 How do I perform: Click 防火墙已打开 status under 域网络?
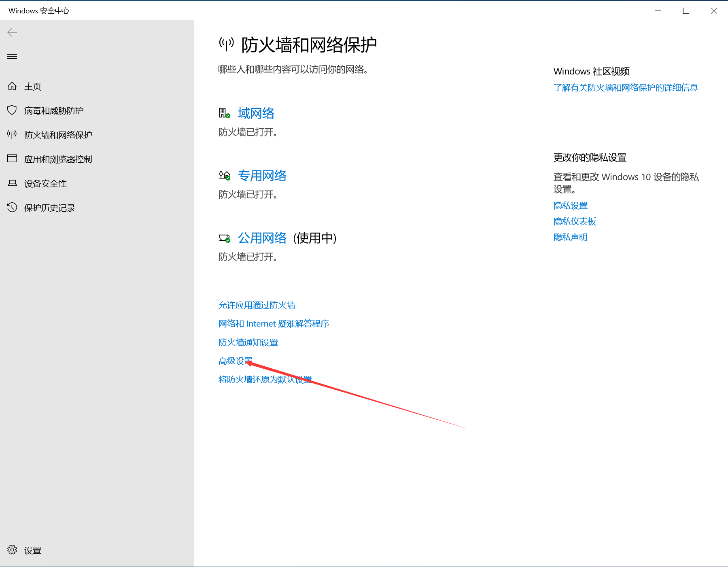(248, 132)
